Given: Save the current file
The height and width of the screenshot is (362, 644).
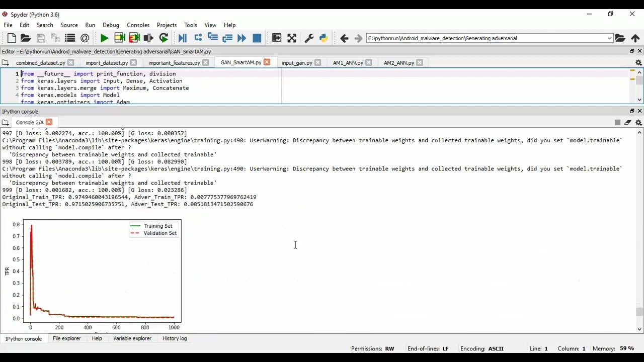Looking at the screenshot, I should click(x=41, y=38).
